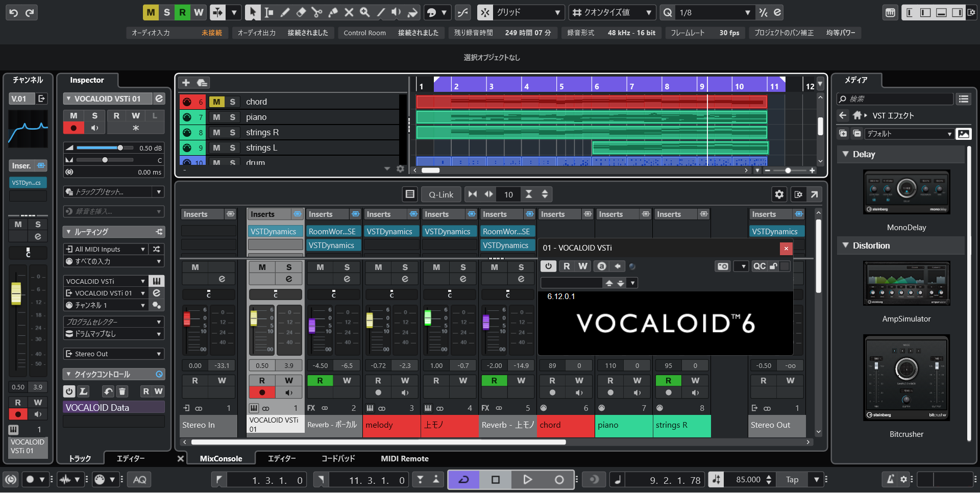
Task: Collapse the Distortion effects category
Action: (845, 245)
